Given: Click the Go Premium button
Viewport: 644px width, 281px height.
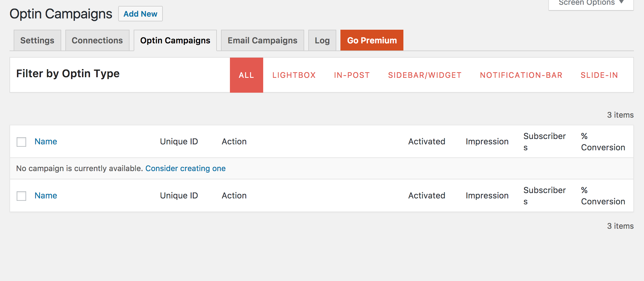Looking at the screenshot, I should (372, 40).
